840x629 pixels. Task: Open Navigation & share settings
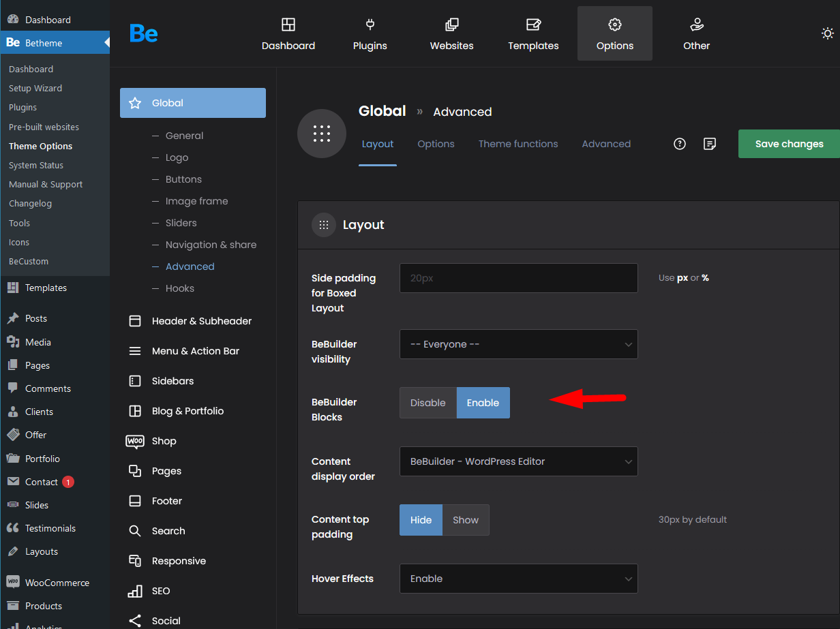coord(211,245)
